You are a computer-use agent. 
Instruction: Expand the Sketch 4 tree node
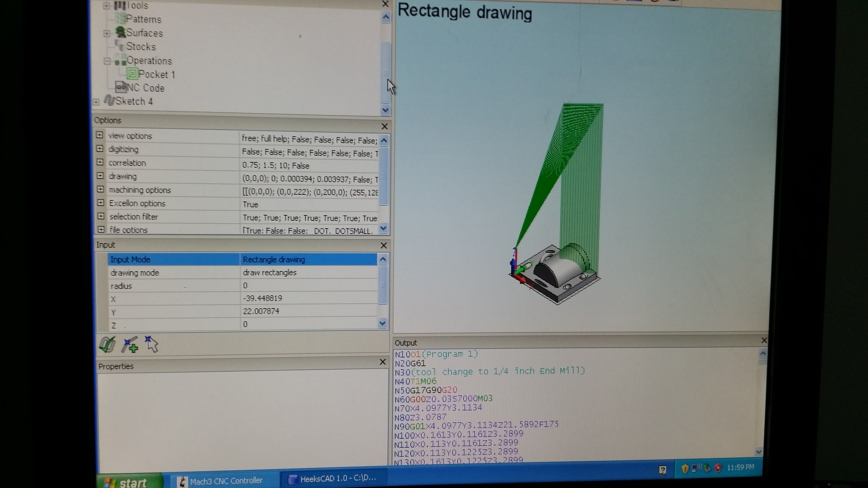(96, 102)
